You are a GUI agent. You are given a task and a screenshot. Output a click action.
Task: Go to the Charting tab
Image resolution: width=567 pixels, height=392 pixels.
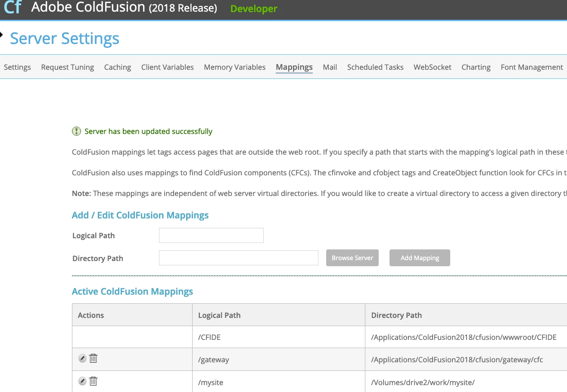pos(476,67)
